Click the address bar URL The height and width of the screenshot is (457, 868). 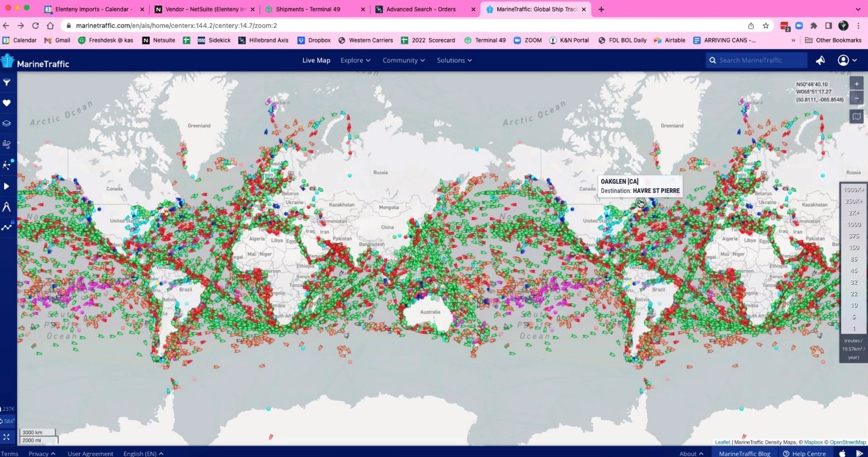176,25
